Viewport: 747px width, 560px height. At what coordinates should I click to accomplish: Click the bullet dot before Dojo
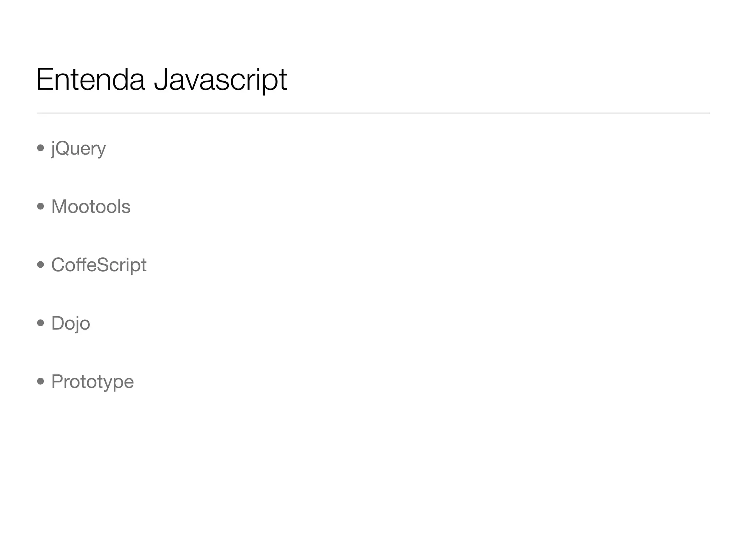(40, 323)
